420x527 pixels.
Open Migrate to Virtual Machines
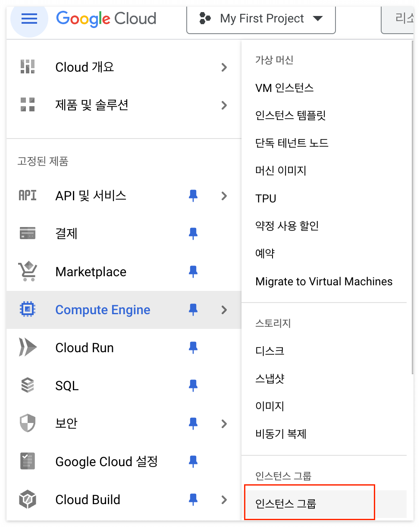[x=324, y=281]
